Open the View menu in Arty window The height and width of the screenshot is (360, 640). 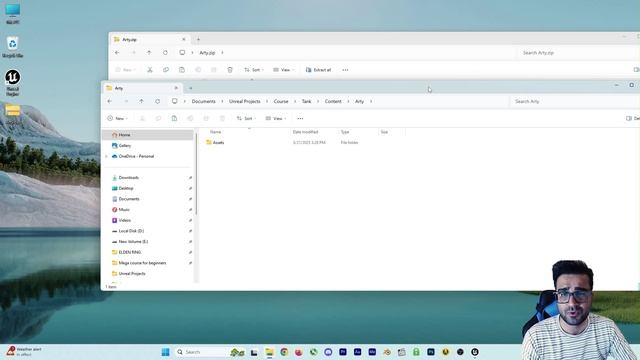click(x=276, y=118)
